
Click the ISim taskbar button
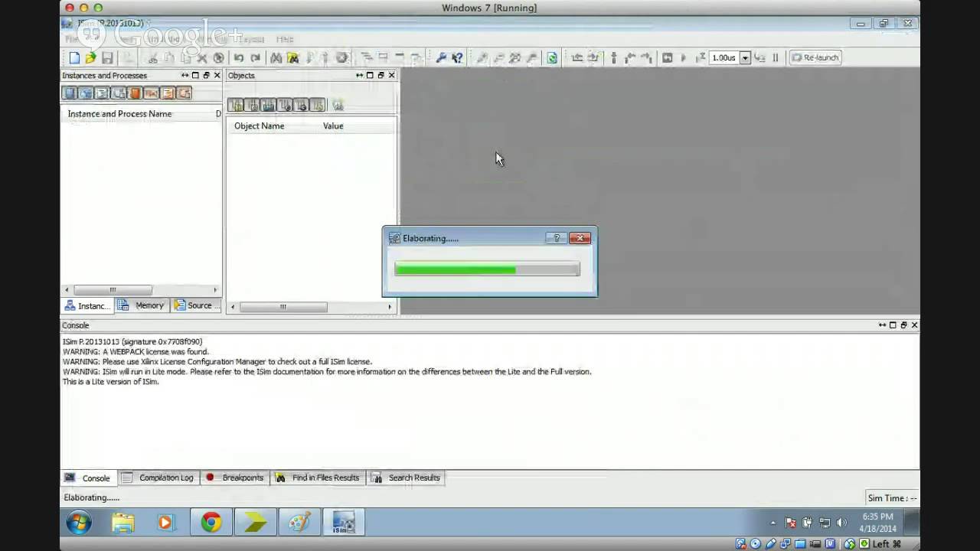pos(344,523)
